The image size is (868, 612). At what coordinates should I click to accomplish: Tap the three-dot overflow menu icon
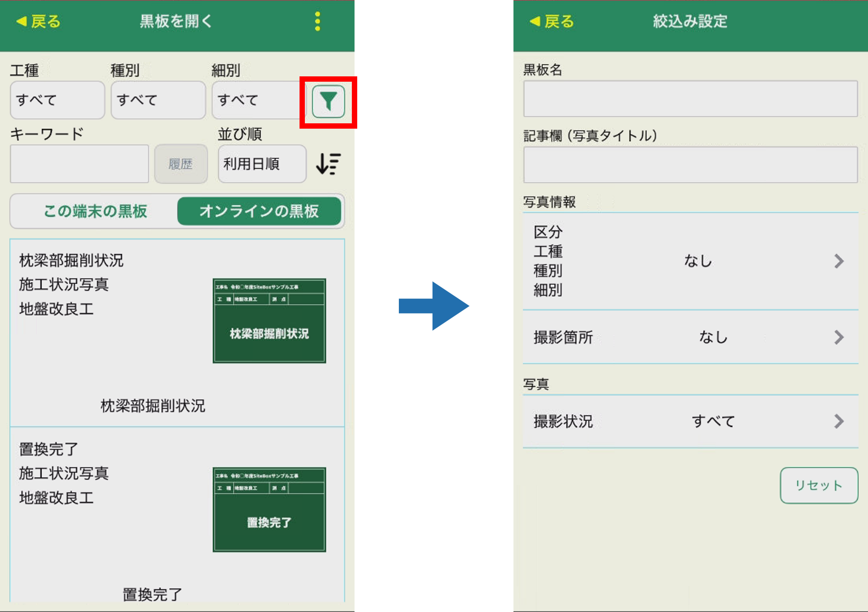click(x=317, y=21)
